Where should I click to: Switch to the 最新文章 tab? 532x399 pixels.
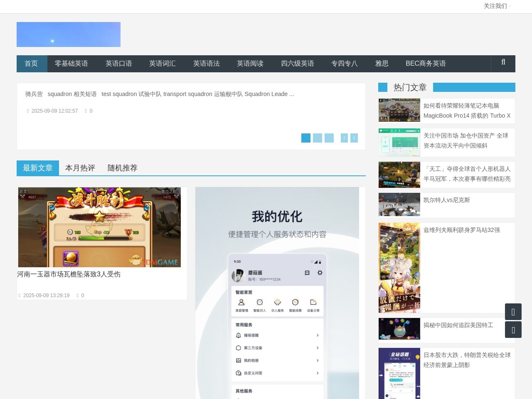(38, 168)
